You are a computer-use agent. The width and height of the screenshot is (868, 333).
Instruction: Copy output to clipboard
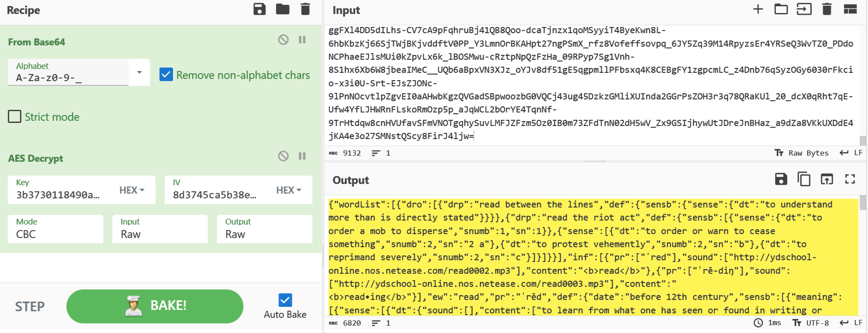pos(804,179)
